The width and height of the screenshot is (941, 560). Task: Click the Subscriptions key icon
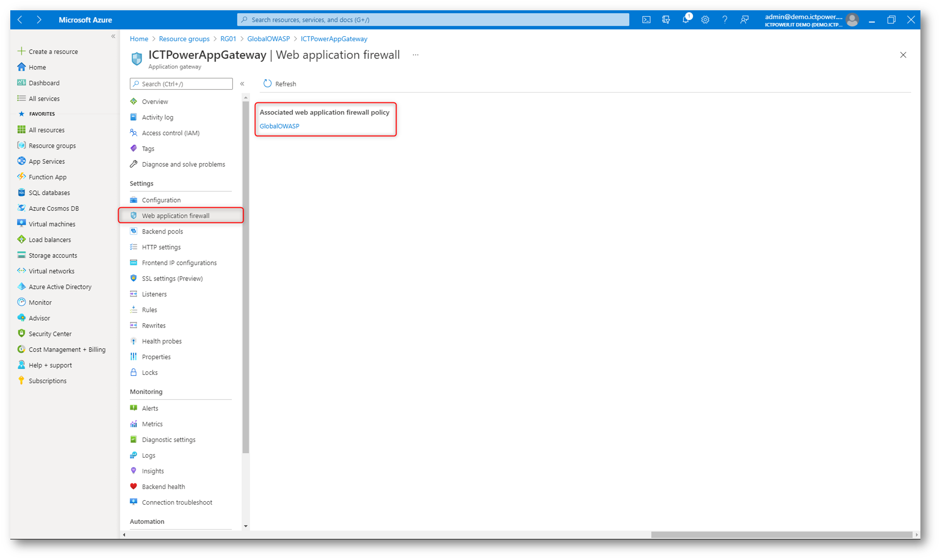[x=21, y=380]
